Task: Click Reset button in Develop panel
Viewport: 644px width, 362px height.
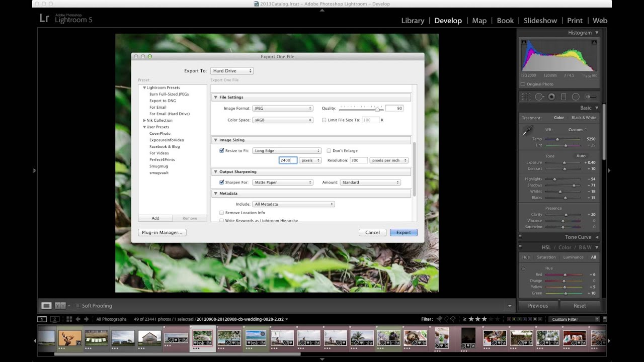Action: click(580, 305)
